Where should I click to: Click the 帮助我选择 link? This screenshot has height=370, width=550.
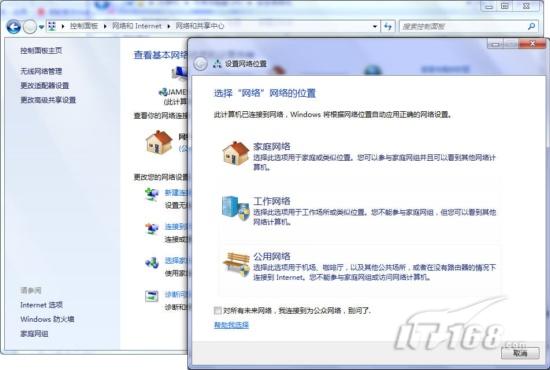pos(231,325)
